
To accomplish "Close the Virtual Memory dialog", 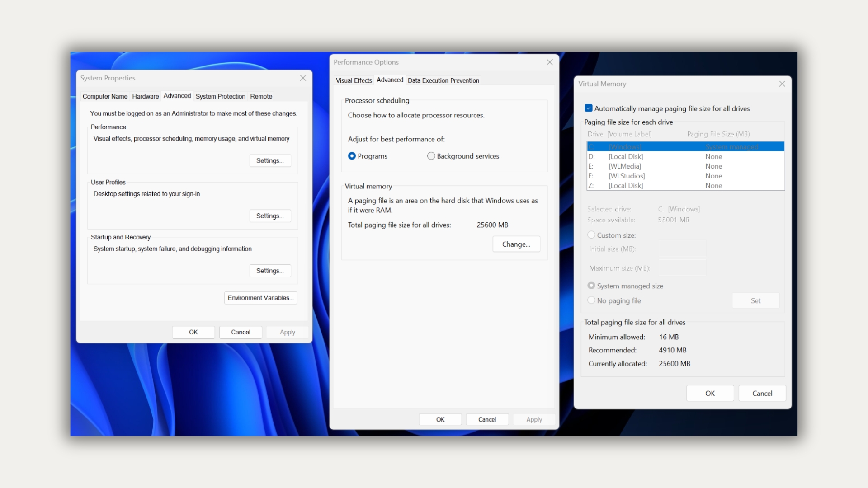I will tap(782, 84).
